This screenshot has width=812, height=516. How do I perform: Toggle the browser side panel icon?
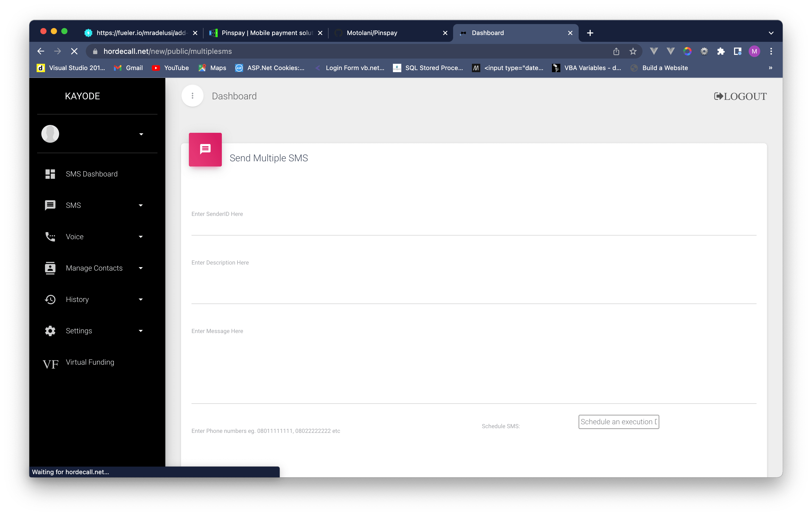[737, 51]
